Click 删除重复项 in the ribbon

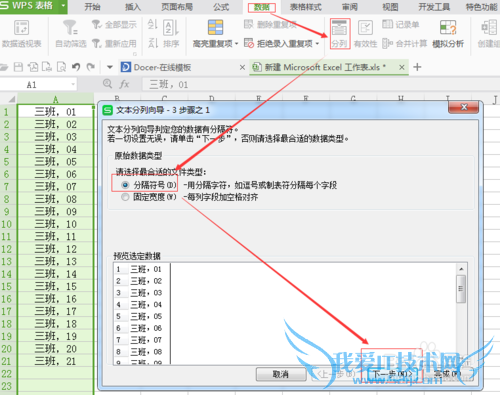coord(270,24)
